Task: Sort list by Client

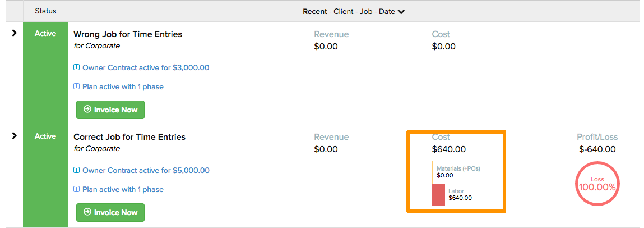Action: (344, 12)
